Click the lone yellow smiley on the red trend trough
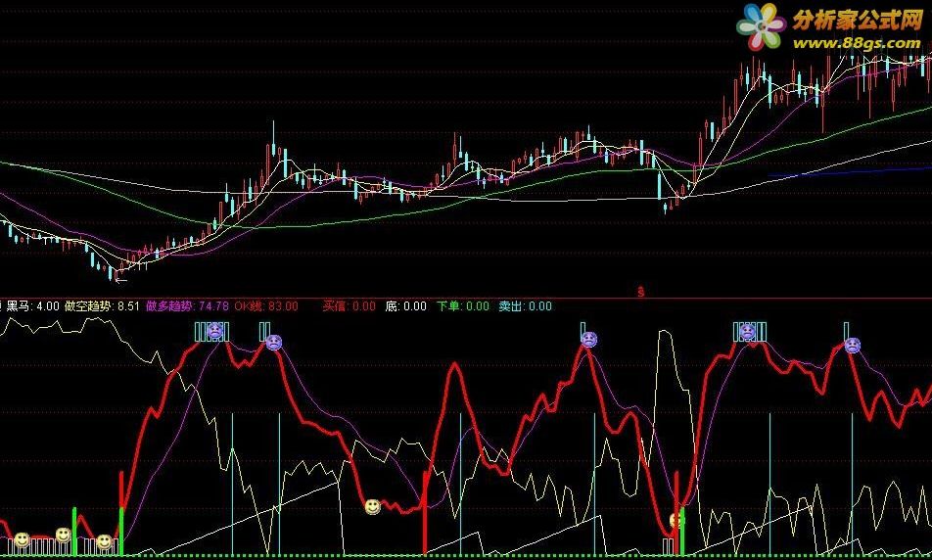 point(373,506)
